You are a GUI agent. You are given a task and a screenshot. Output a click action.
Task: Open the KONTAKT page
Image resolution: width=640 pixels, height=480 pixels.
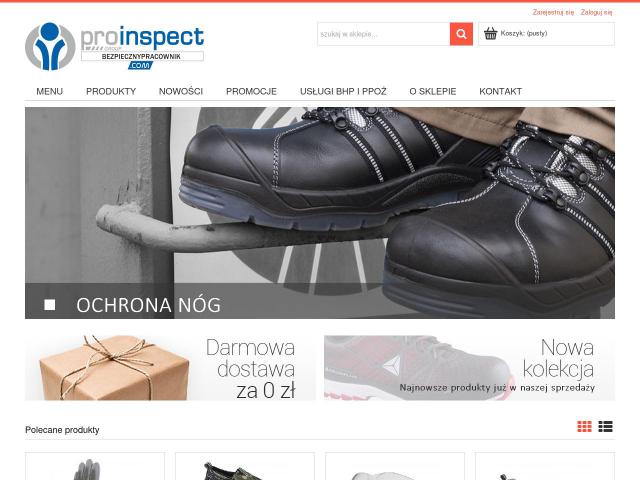500,91
